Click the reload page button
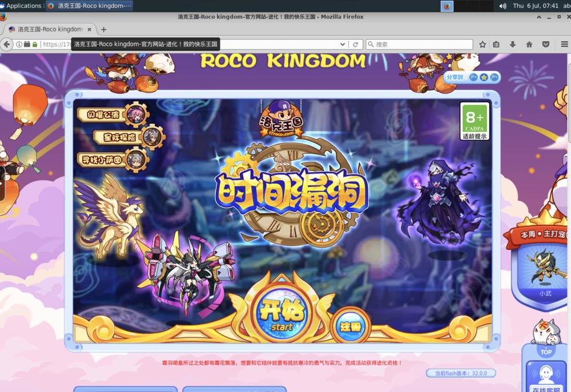The image size is (571, 392). click(355, 45)
